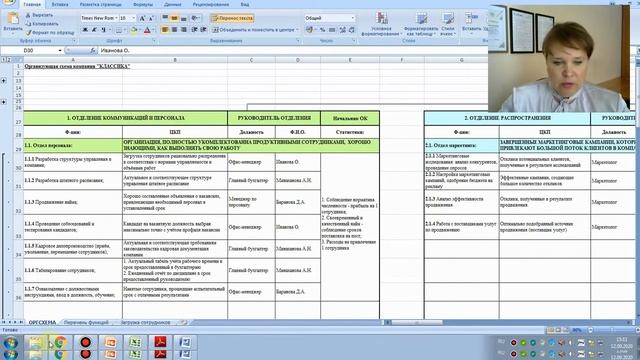640x360 pixels.
Task: Decrease decimal places
Action: click(351, 30)
